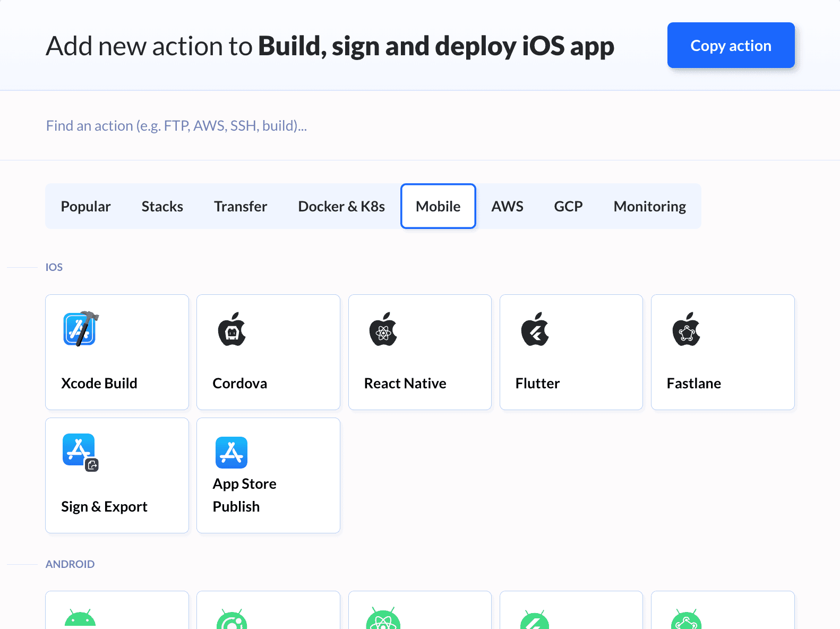
Task: Pick the Flutter iOS apple icon
Action: 535,329
